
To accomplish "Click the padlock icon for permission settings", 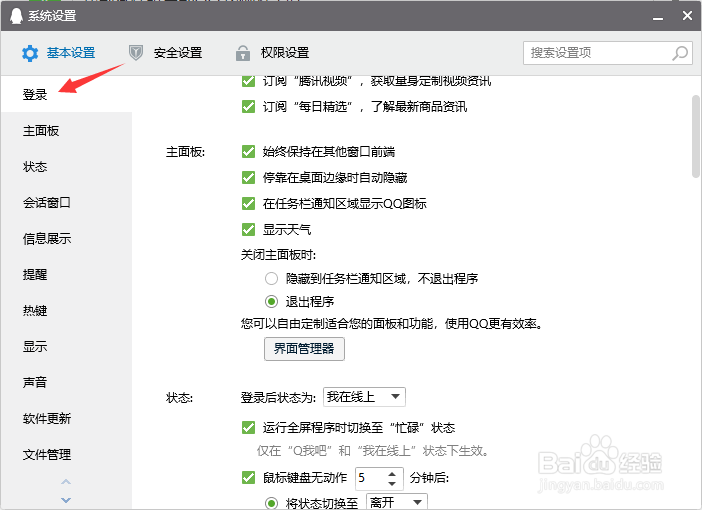I will pos(243,53).
